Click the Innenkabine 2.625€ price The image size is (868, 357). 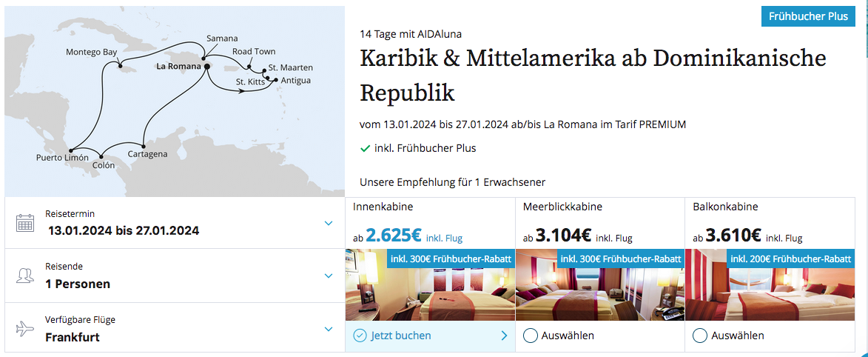[x=394, y=236]
